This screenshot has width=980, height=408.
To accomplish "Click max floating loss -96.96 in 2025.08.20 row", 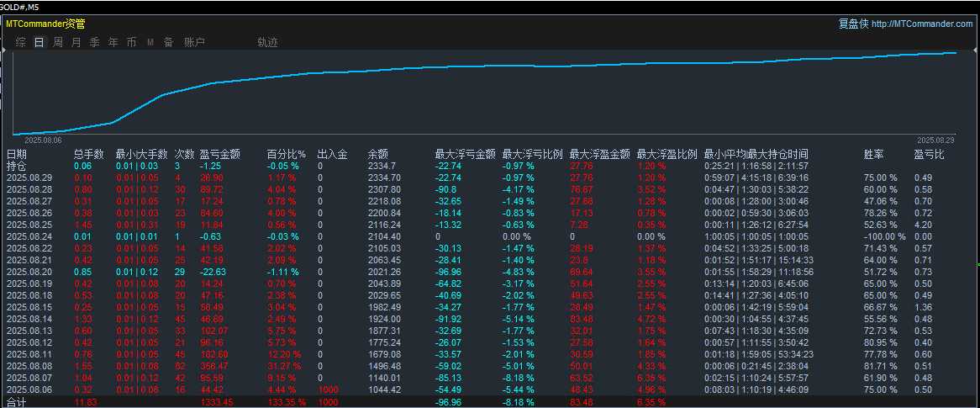I will (450, 273).
